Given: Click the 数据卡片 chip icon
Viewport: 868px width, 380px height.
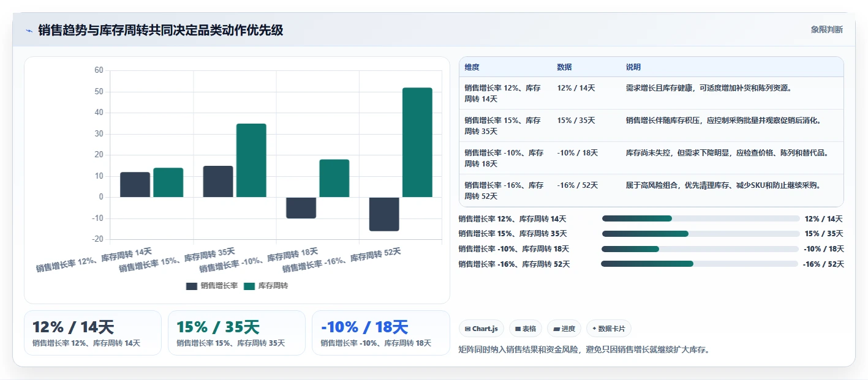Looking at the screenshot, I should coord(595,329).
